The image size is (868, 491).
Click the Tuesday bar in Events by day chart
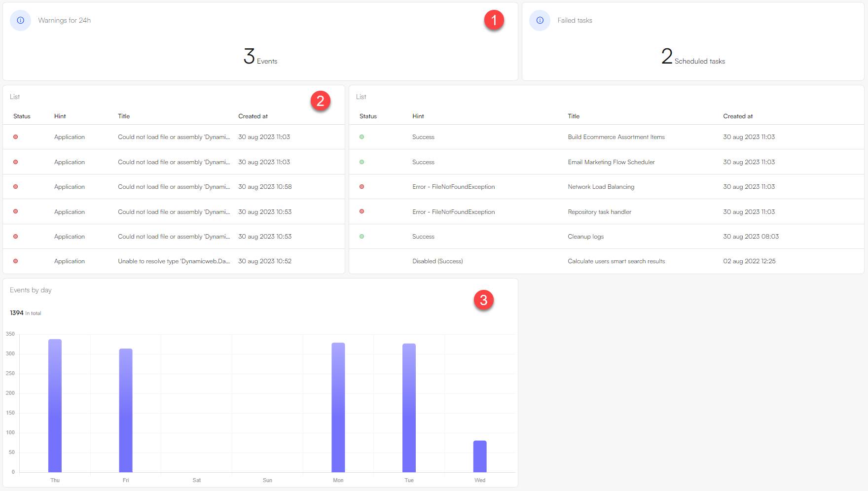(x=409, y=408)
